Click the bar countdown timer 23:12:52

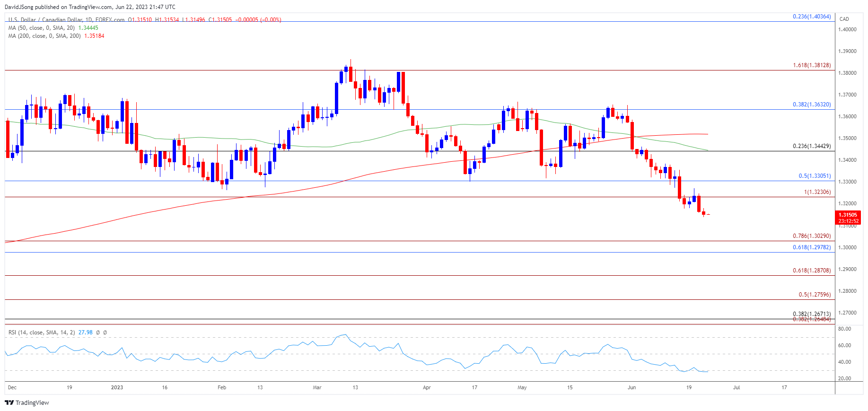coord(848,221)
